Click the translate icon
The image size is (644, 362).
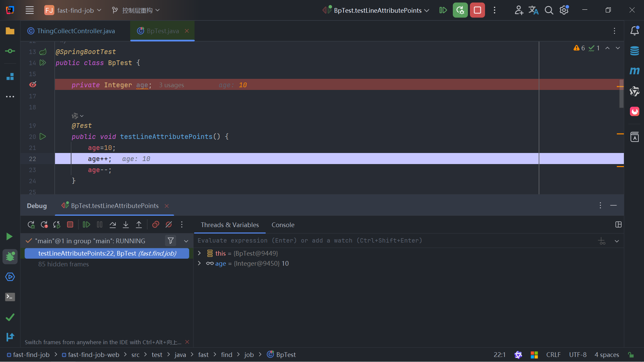[534, 10]
